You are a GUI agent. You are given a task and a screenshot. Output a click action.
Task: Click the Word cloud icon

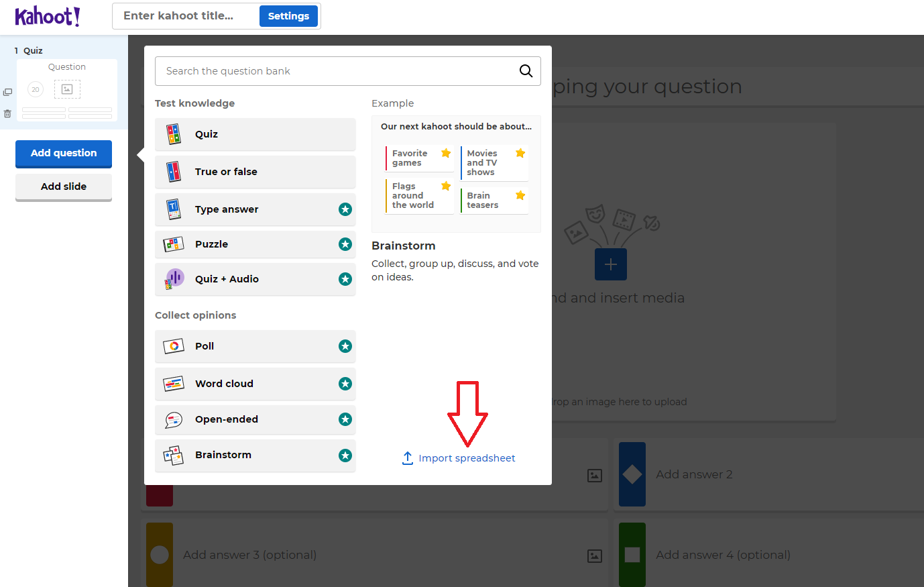[x=174, y=384]
